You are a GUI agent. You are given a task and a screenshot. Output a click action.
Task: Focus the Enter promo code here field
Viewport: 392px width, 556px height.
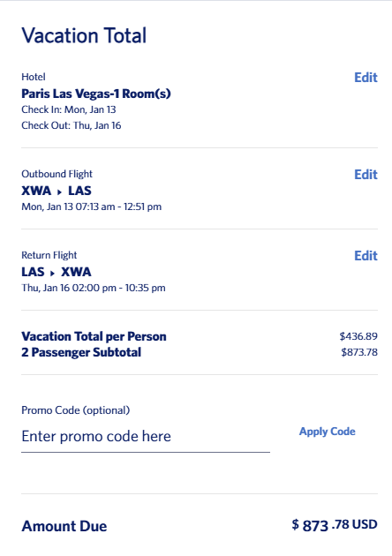tap(146, 437)
